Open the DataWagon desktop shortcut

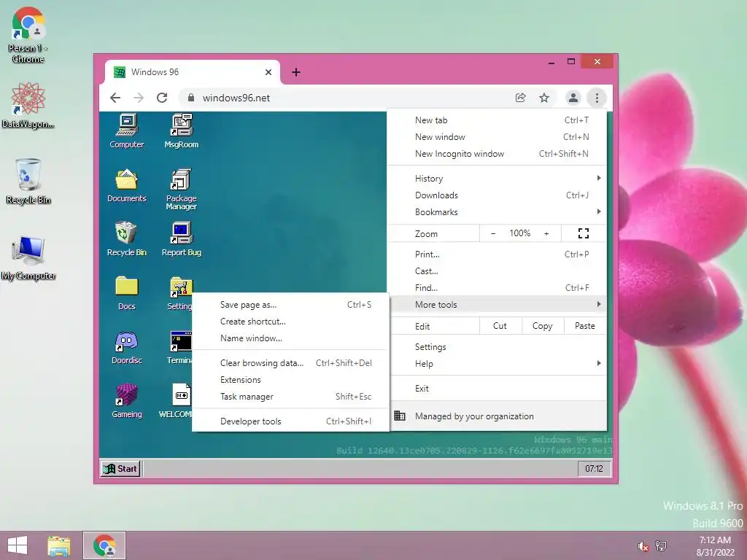pos(28,105)
